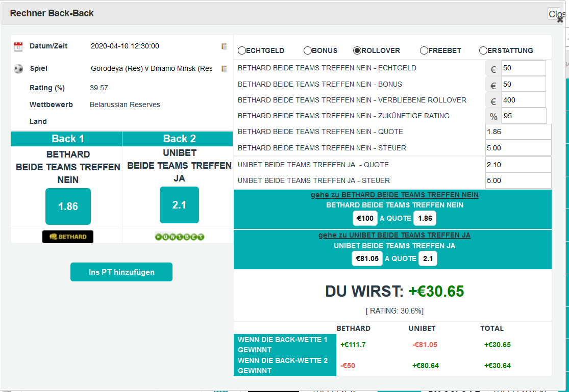Focus the Bethard Quote input field
The image size is (569, 392).
click(518, 132)
